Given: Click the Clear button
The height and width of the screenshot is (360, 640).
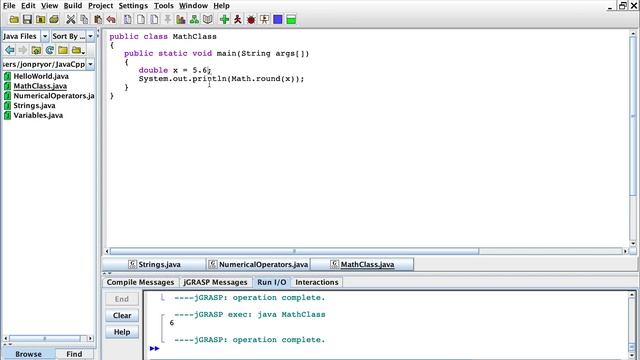Looking at the screenshot, I should click(122, 316).
